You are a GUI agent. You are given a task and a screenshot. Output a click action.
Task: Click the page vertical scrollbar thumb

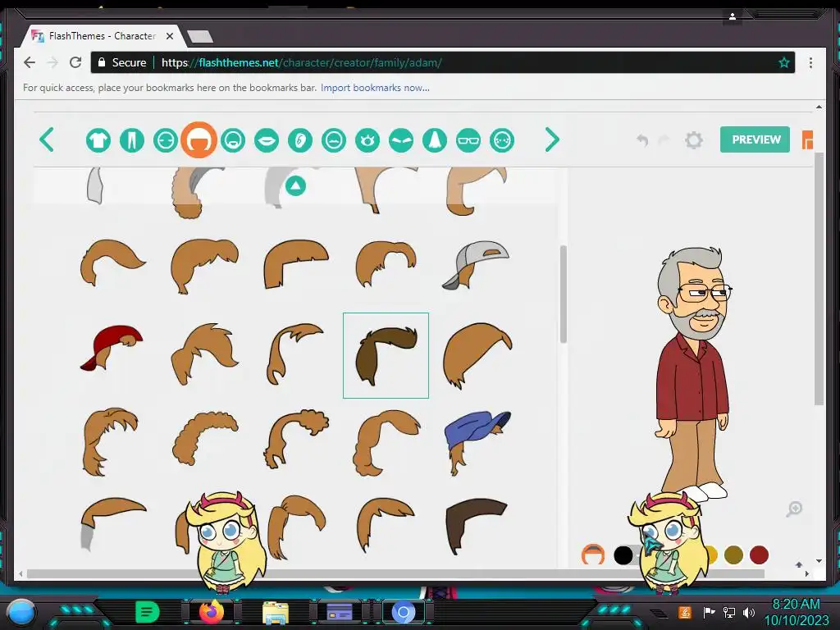click(819, 279)
